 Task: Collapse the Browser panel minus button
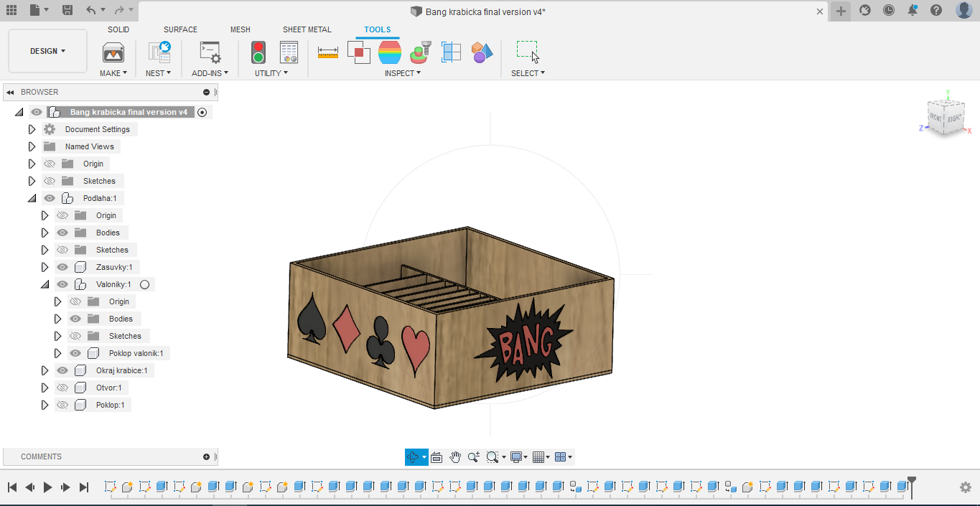(x=207, y=92)
